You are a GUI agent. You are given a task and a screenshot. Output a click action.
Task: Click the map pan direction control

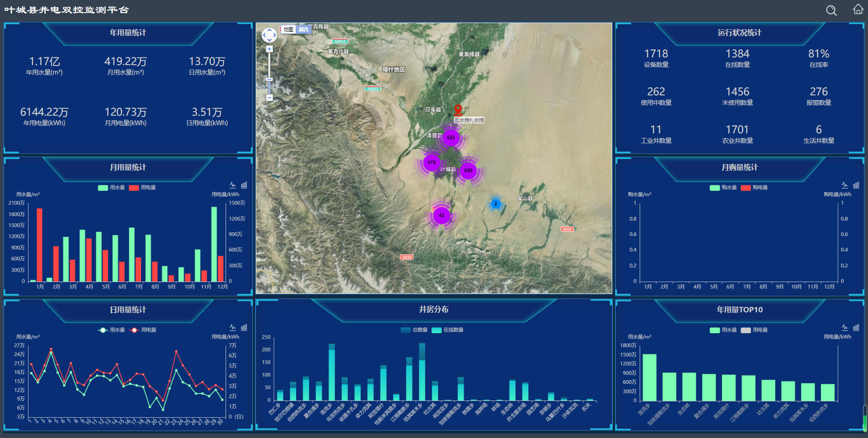point(269,35)
